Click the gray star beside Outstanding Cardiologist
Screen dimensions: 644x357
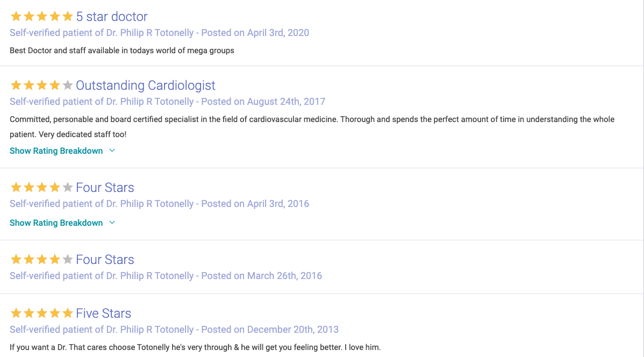[68, 85]
